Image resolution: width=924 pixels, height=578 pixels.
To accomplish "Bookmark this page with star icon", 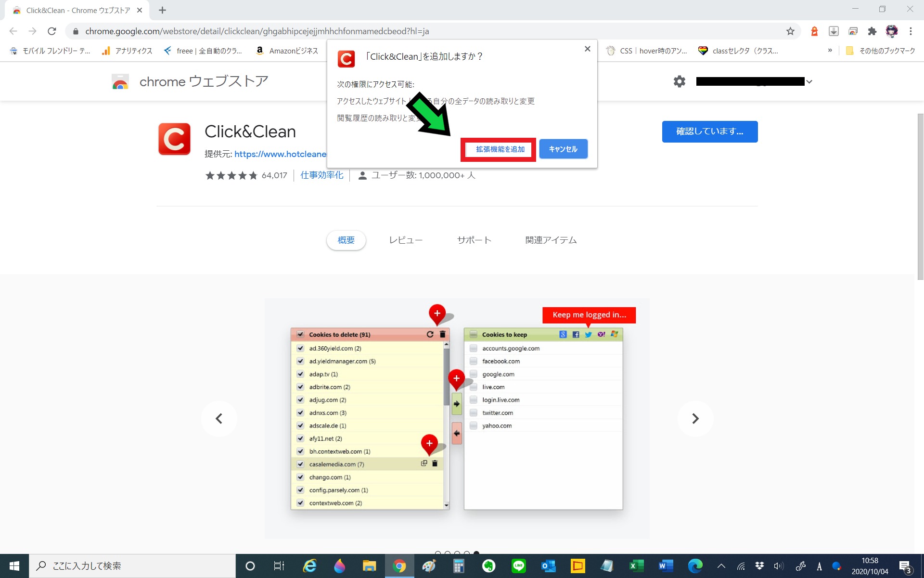I will 790,31.
